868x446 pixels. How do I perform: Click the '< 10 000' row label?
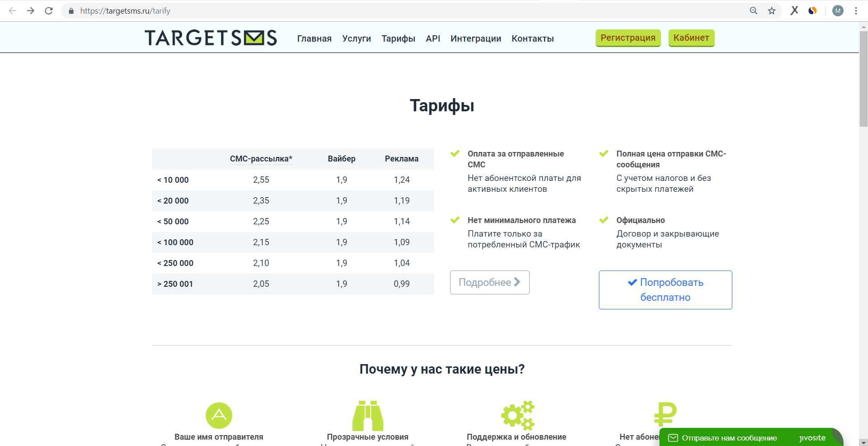click(x=173, y=180)
